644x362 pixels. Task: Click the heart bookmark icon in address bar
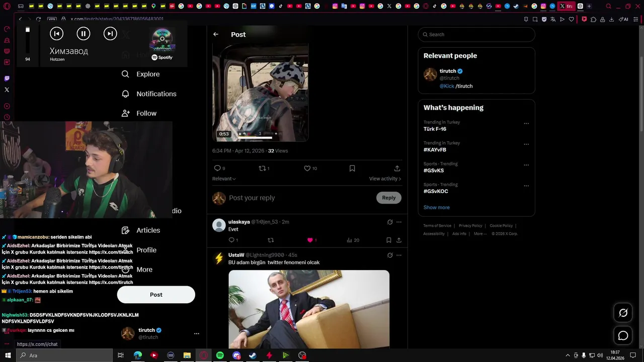coord(572,19)
